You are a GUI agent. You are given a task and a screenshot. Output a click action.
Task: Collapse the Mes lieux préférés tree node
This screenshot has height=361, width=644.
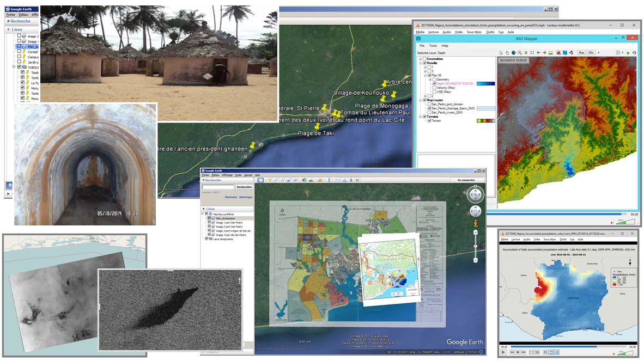coord(204,214)
